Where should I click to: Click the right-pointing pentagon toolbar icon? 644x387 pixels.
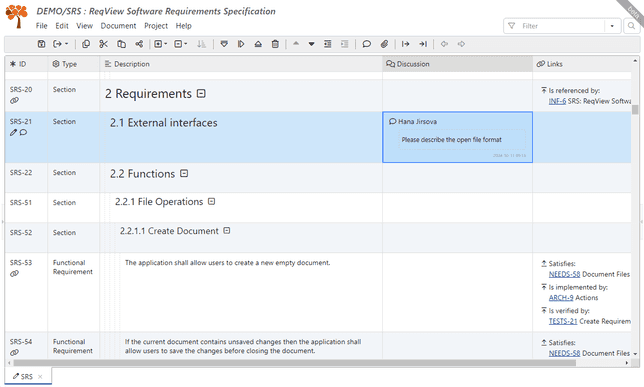(x=241, y=44)
